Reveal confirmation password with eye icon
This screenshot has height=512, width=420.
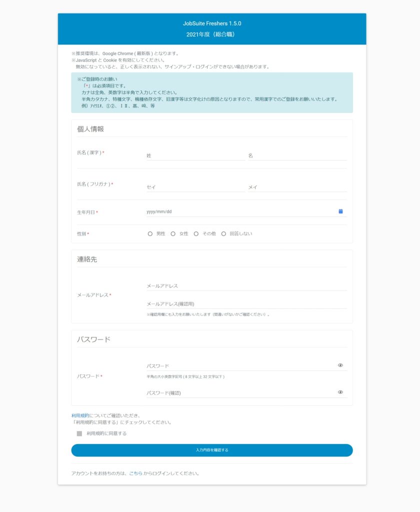[340, 392]
